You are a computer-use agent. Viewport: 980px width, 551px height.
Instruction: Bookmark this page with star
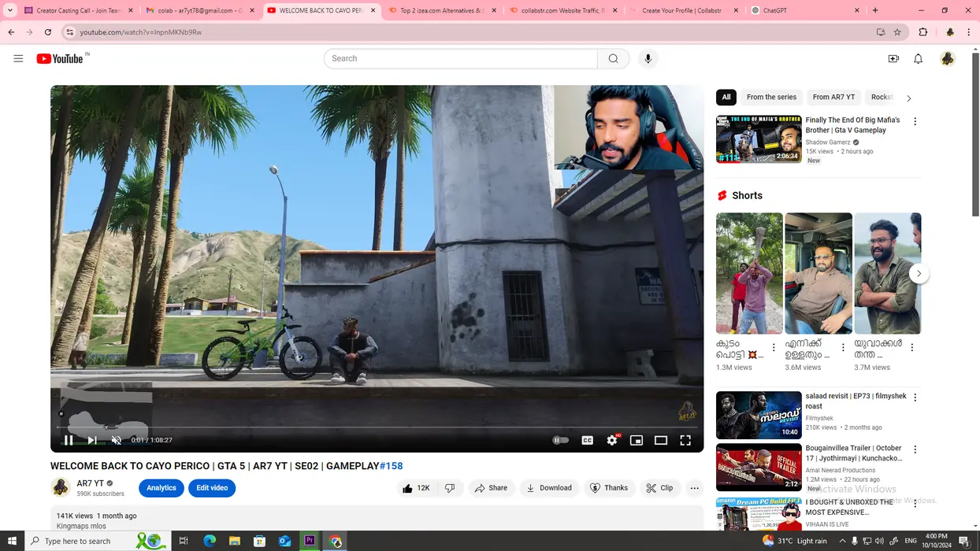click(x=897, y=32)
